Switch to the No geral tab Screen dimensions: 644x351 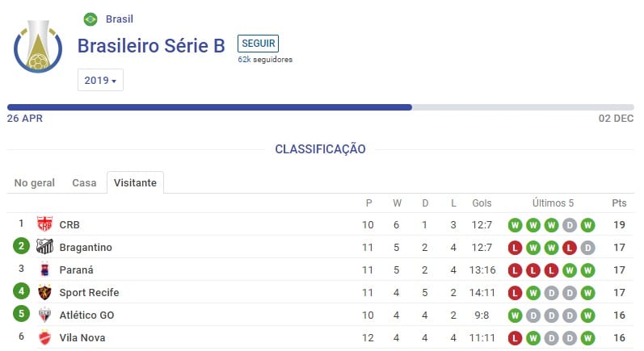tap(35, 183)
